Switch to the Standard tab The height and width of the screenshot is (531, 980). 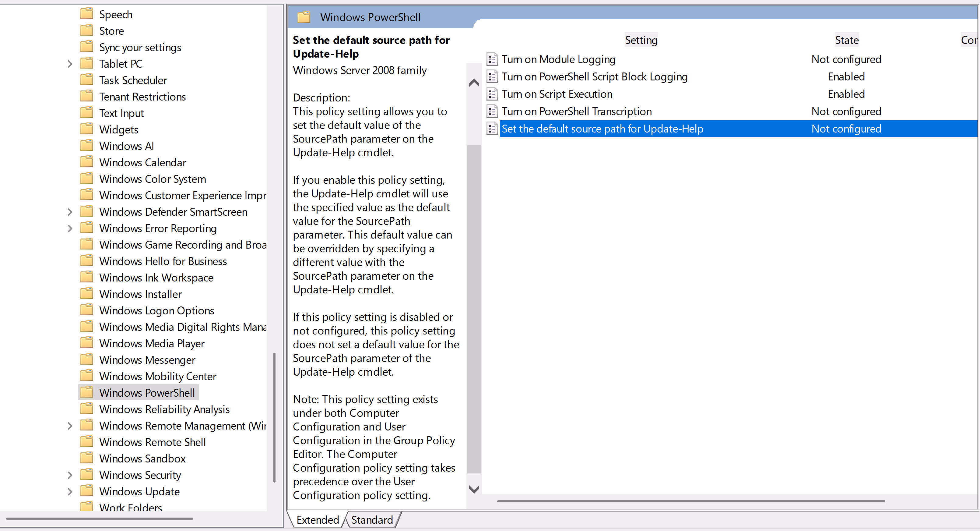(x=372, y=520)
